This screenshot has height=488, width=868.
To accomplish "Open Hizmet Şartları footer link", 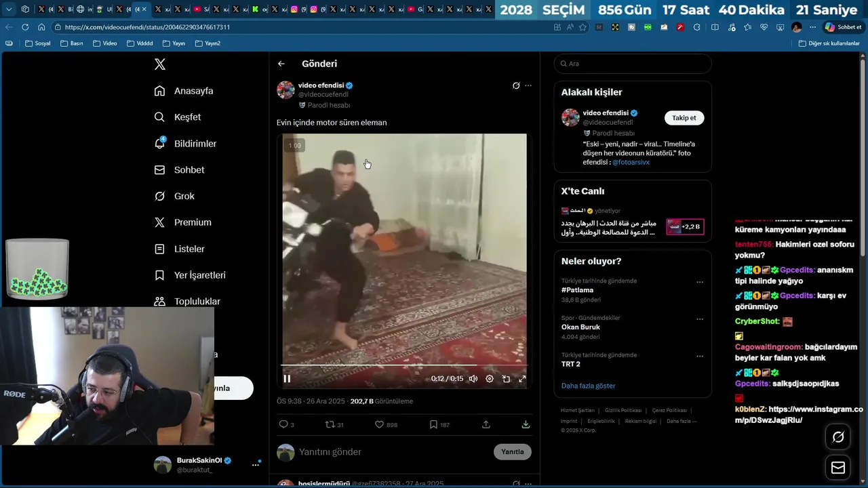I will tap(578, 411).
